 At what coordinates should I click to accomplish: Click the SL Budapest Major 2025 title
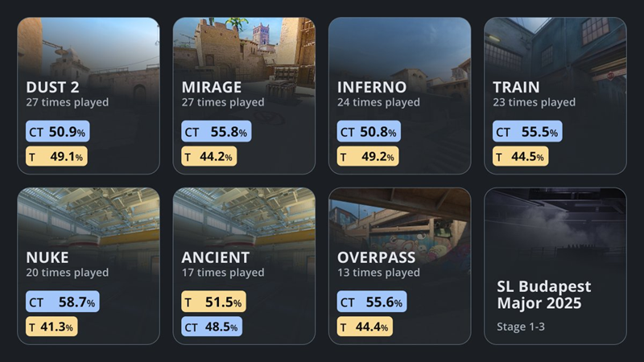543,294
